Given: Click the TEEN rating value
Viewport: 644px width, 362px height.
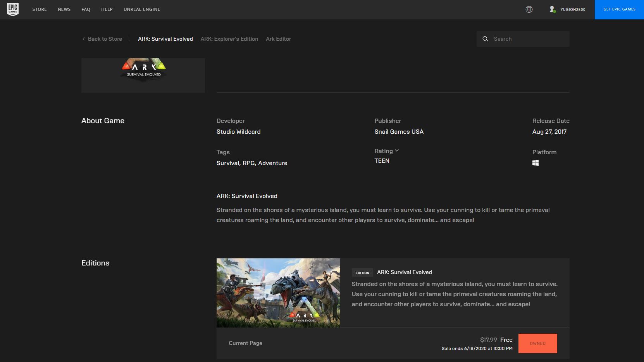Looking at the screenshot, I should pyautogui.click(x=382, y=160).
